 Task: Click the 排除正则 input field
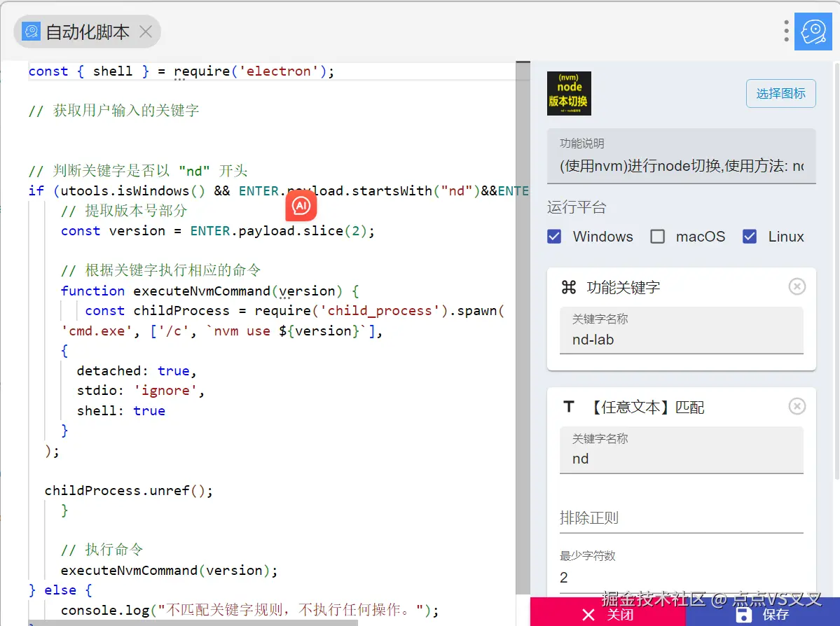682,518
